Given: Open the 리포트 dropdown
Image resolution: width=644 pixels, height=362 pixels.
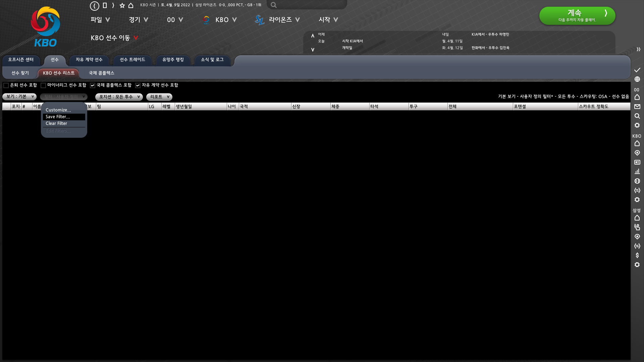Looking at the screenshot, I should click(159, 97).
